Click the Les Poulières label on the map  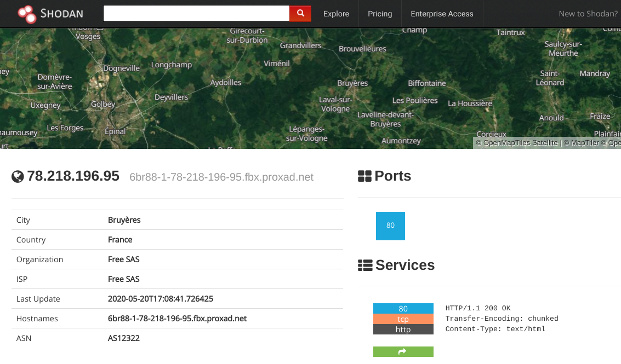tap(415, 101)
